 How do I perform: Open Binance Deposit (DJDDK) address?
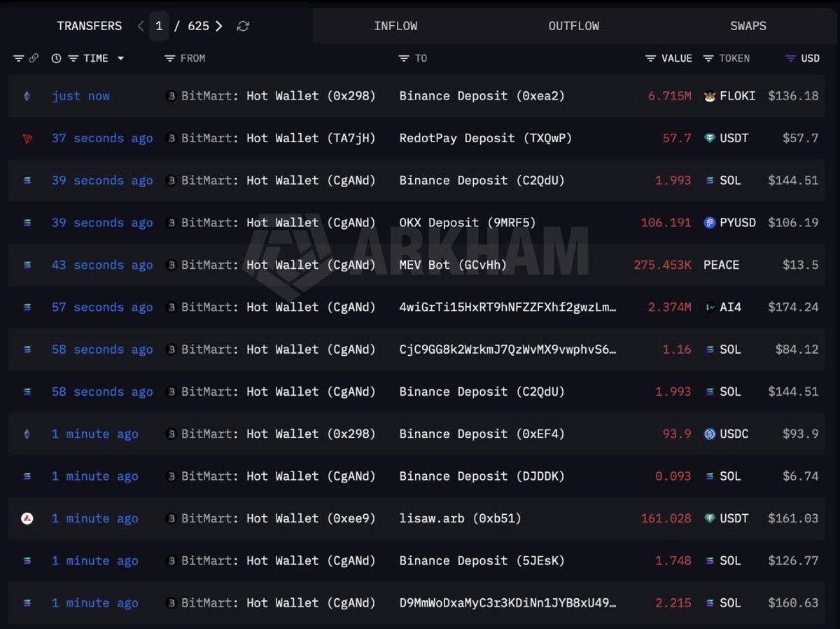(482, 476)
